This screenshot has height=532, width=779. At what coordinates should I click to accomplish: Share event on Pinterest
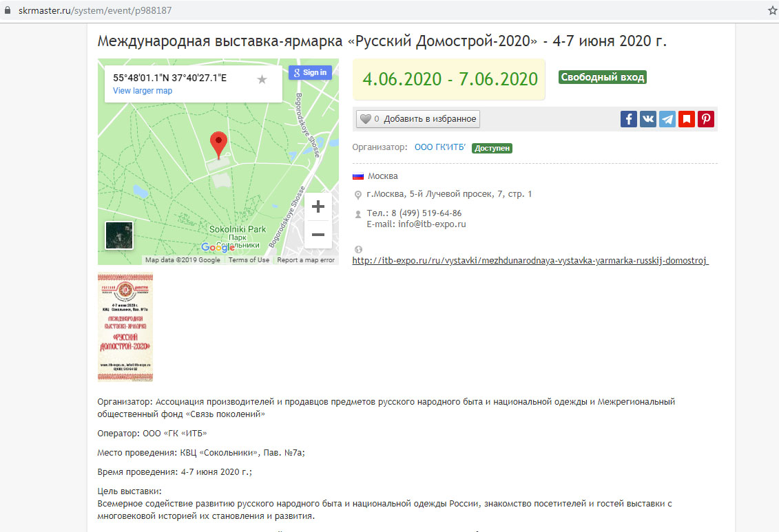click(x=706, y=119)
